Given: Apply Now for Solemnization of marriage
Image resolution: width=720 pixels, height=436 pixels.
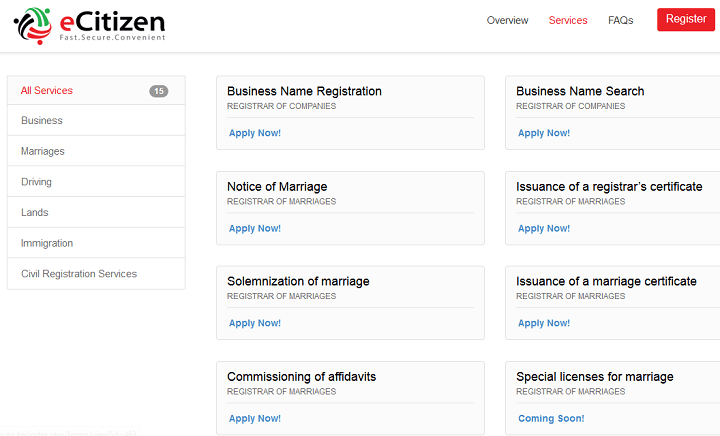Looking at the screenshot, I should click(x=255, y=323).
